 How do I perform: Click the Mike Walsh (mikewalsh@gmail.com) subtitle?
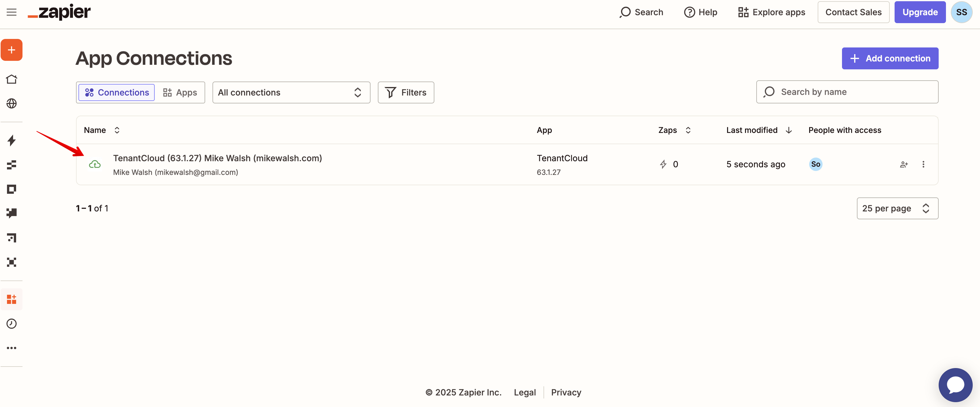pos(175,172)
